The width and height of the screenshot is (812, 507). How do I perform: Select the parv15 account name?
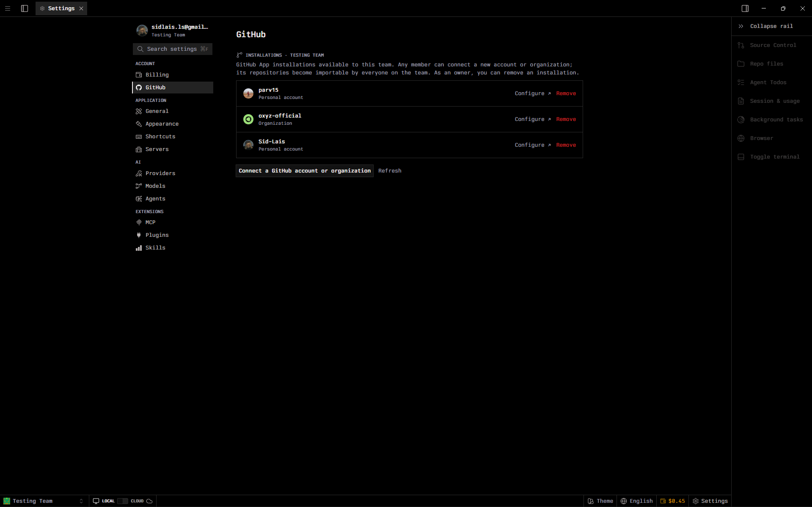click(268, 90)
